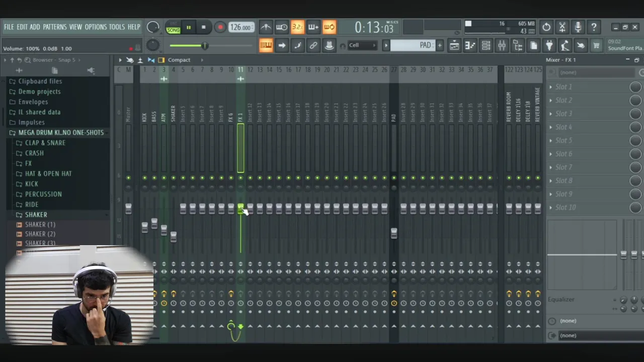The width and height of the screenshot is (644, 362).
Task: Toggle the link controller chain icon
Action: [313, 46]
